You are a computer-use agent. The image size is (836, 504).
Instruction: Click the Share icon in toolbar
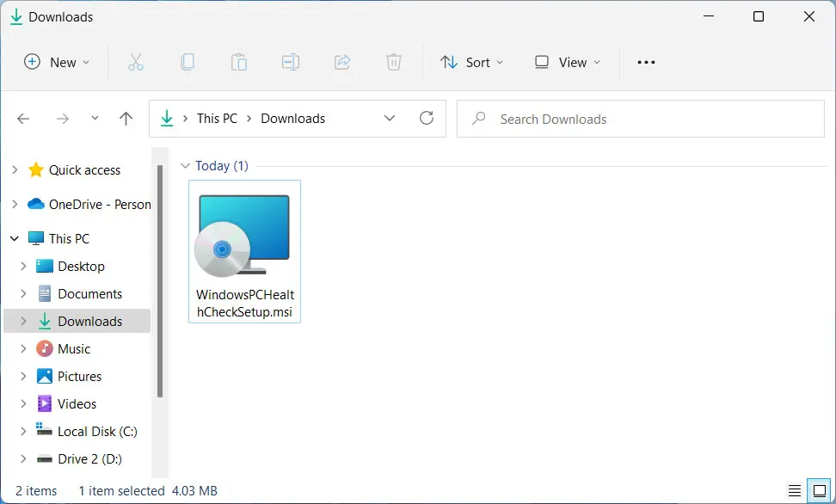(342, 63)
